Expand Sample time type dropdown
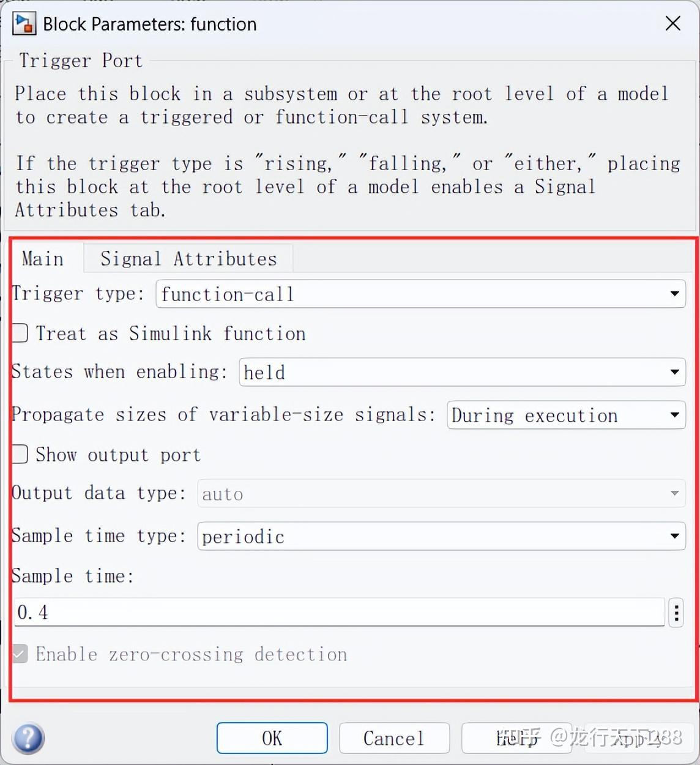The width and height of the screenshot is (700, 765). 441,536
